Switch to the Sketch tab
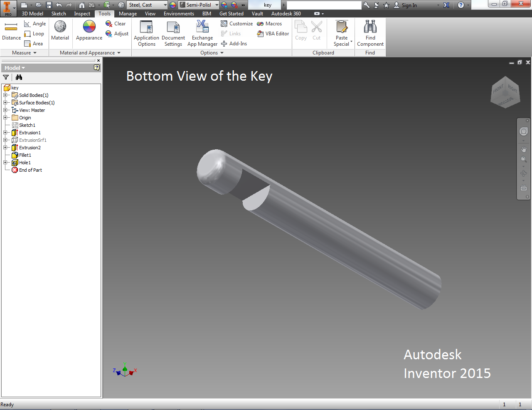This screenshot has width=532, height=410. [x=59, y=14]
